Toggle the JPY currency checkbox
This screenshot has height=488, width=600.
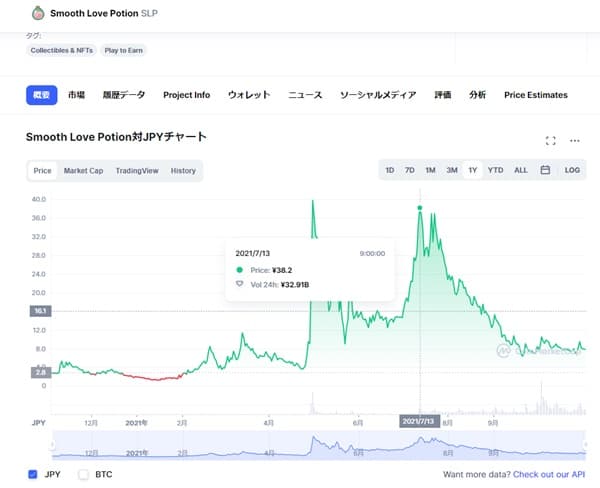point(33,474)
